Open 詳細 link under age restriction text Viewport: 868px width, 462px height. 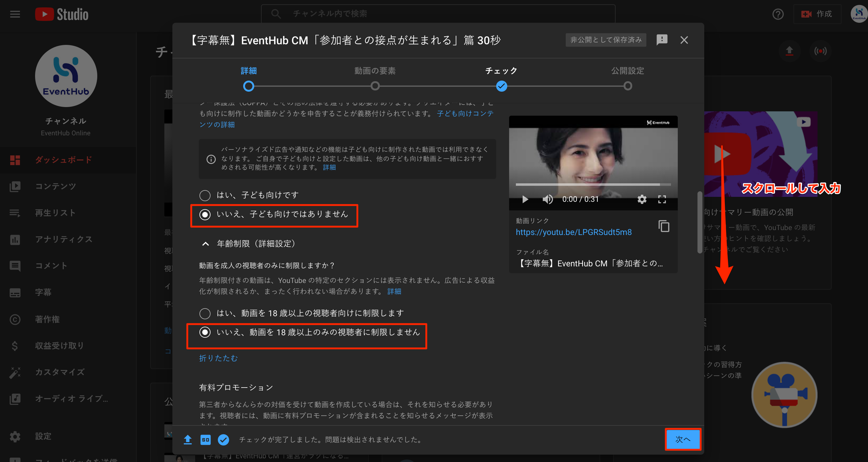pos(394,291)
